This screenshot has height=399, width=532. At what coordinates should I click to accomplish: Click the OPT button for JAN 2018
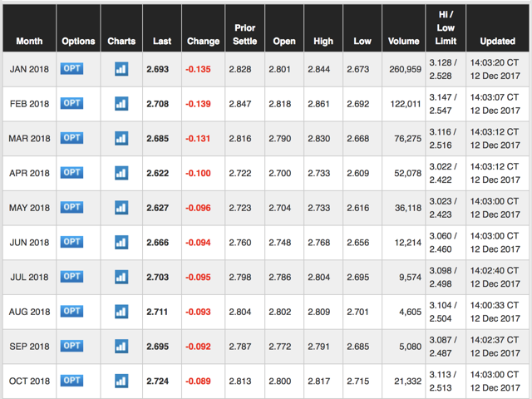71,68
